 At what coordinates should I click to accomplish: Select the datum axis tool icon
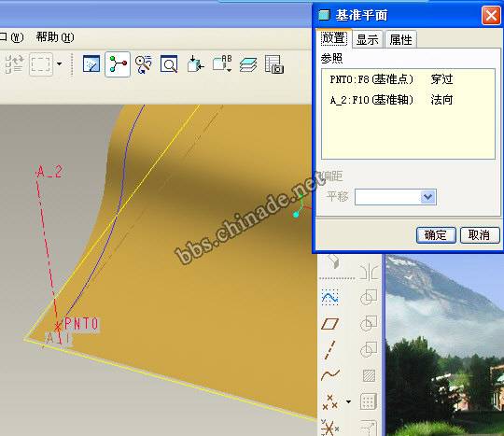click(329, 349)
